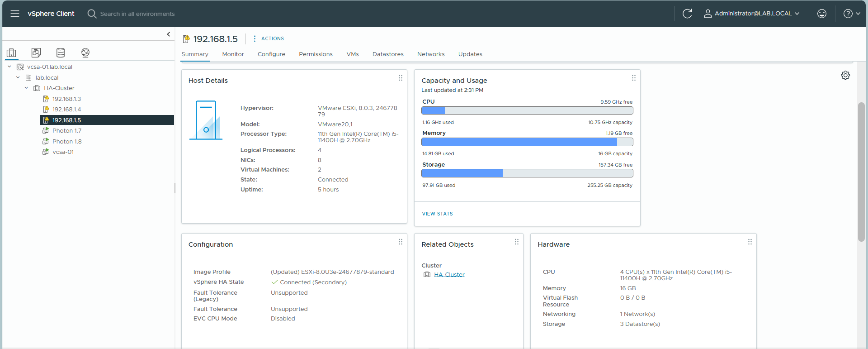The width and height of the screenshot is (868, 349).
Task: Open the Storage inventory view icon
Action: click(x=61, y=53)
